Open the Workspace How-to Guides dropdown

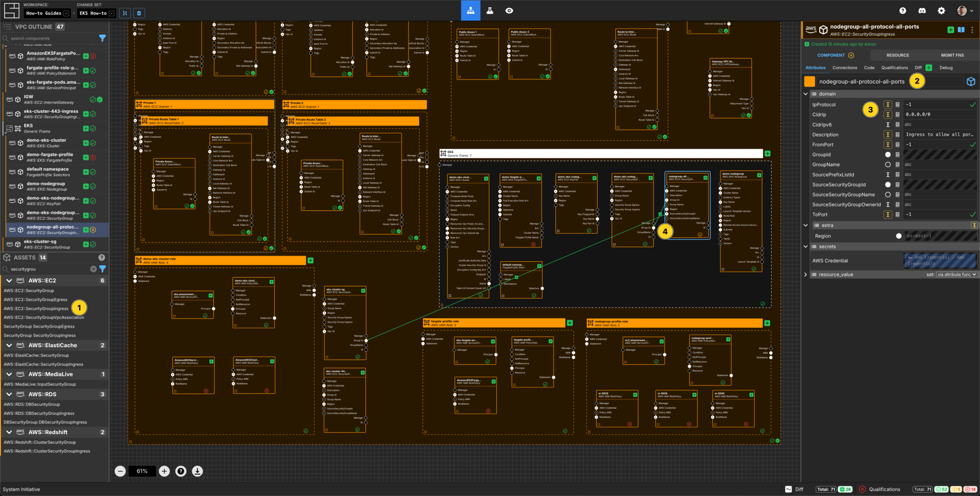coord(47,13)
